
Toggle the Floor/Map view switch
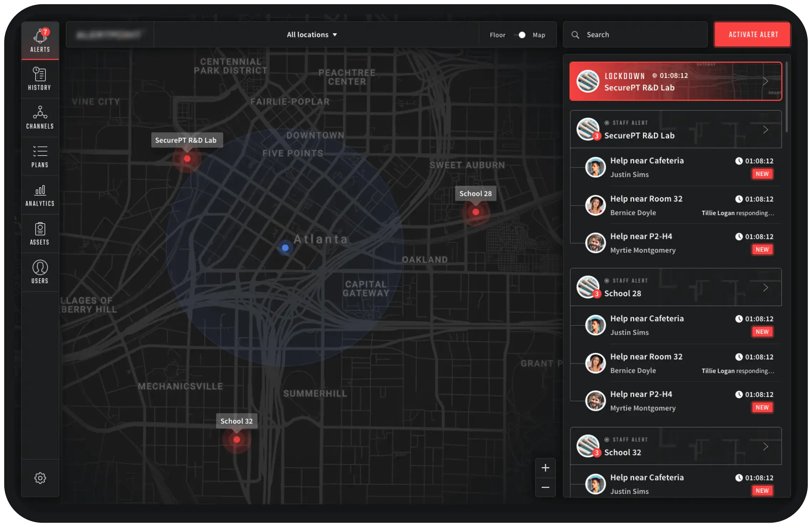(x=520, y=35)
